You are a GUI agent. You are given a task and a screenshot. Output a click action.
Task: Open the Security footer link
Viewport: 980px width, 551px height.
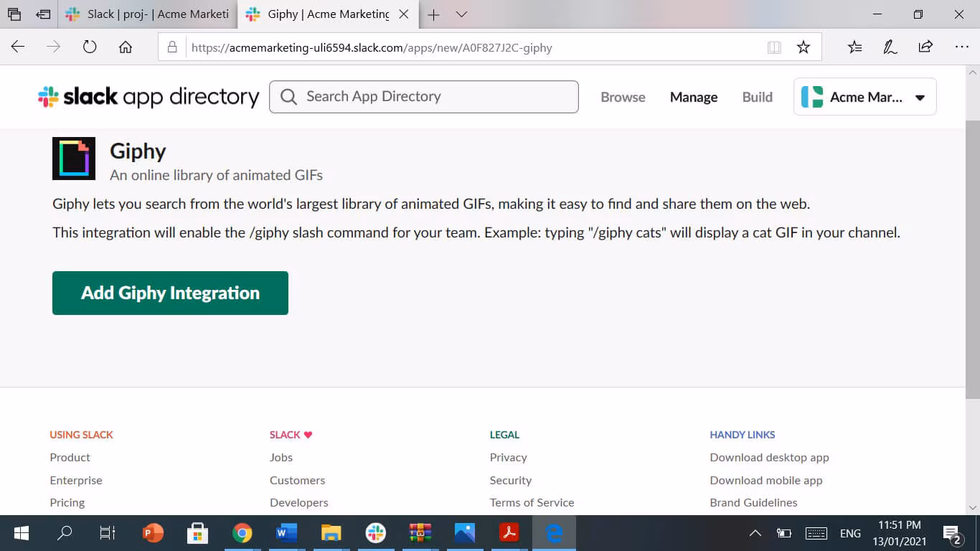[511, 480]
